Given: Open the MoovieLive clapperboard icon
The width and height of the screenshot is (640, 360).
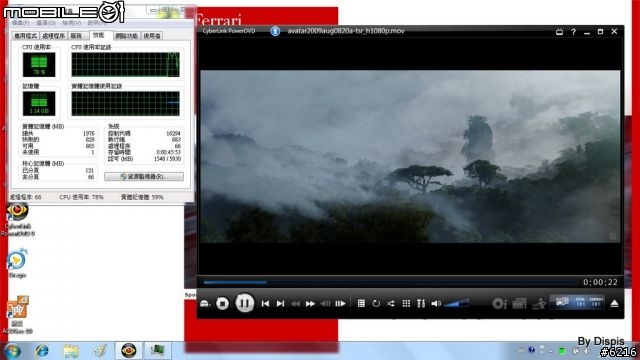Looking at the screenshot, I should click(x=519, y=303).
